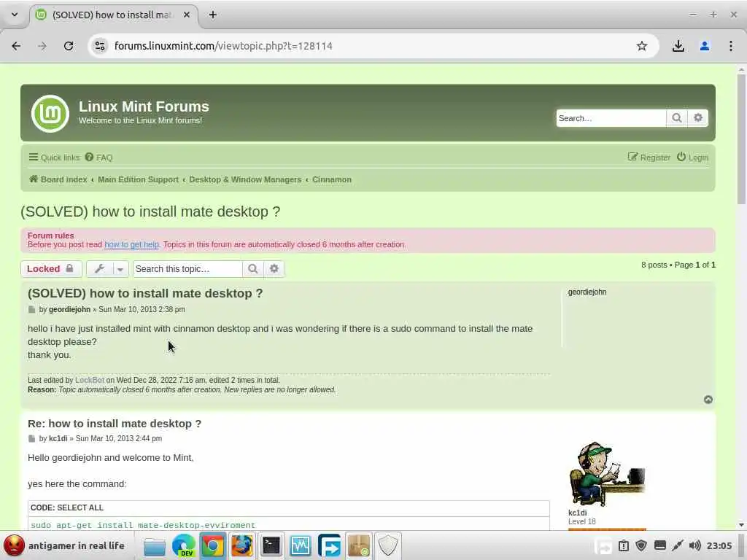Click in the forum Search box
The image size is (747, 560).
(611, 118)
